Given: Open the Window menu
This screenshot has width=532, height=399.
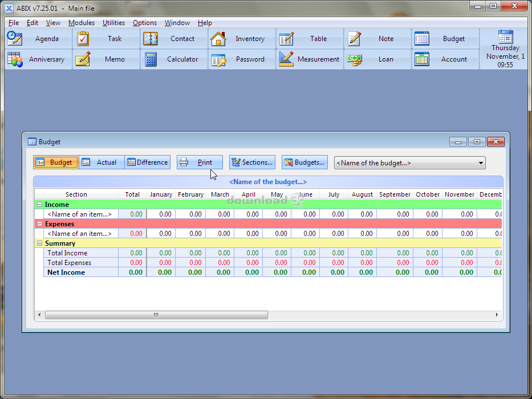Looking at the screenshot, I should pos(177,23).
